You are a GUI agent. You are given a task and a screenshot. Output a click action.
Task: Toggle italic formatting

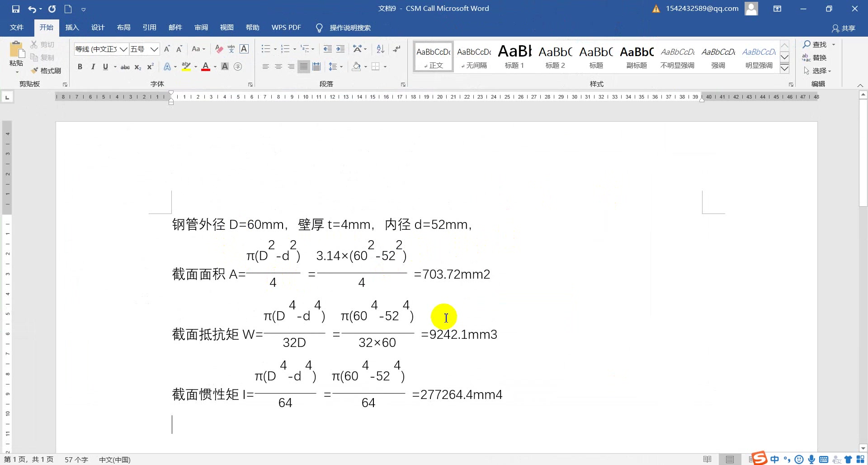[93, 66]
